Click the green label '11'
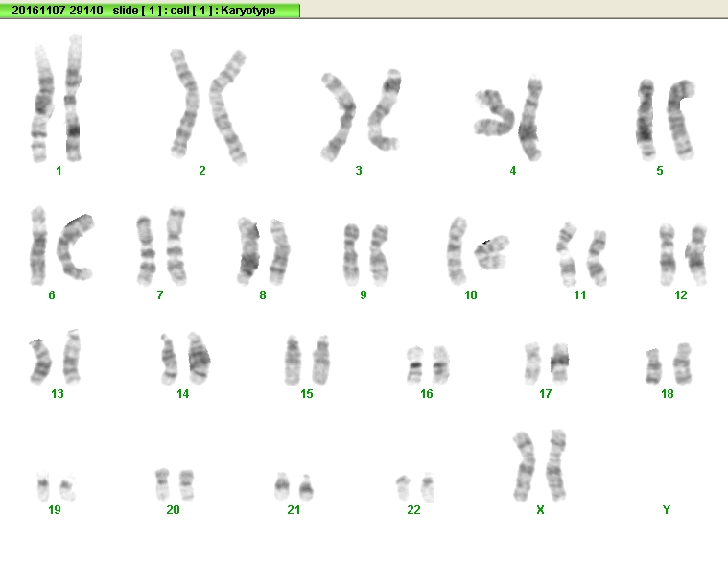This screenshot has height=562, width=728. pos(579,294)
